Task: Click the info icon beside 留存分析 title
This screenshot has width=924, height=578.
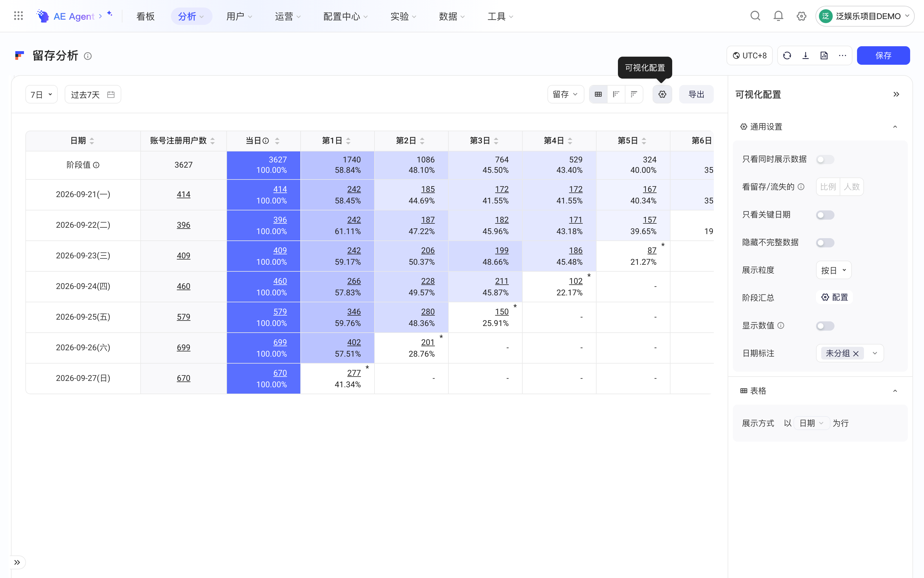Action: click(88, 56)
